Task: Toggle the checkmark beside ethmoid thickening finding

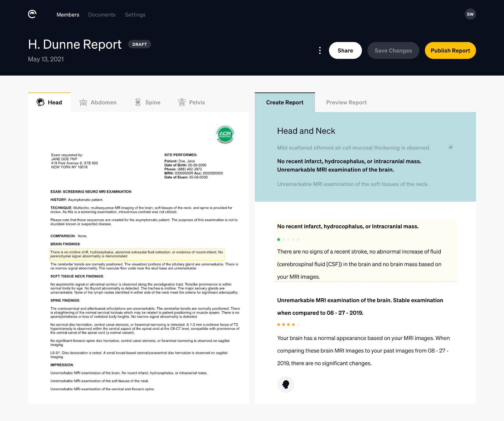Action: coord(451,147)
